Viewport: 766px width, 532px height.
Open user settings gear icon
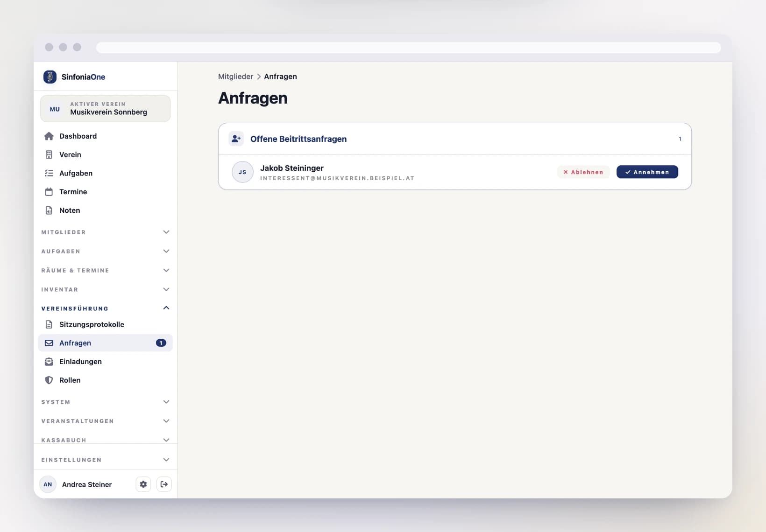tap(143, 484)
